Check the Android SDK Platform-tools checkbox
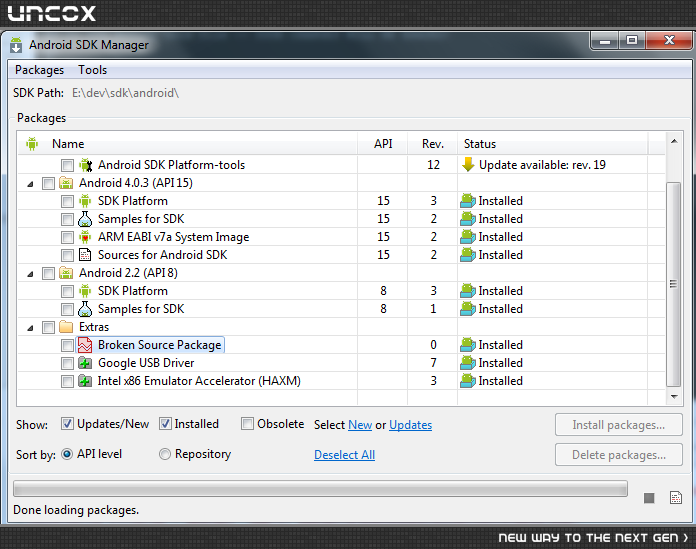This screenshot has width=696, height=549. 67,166
